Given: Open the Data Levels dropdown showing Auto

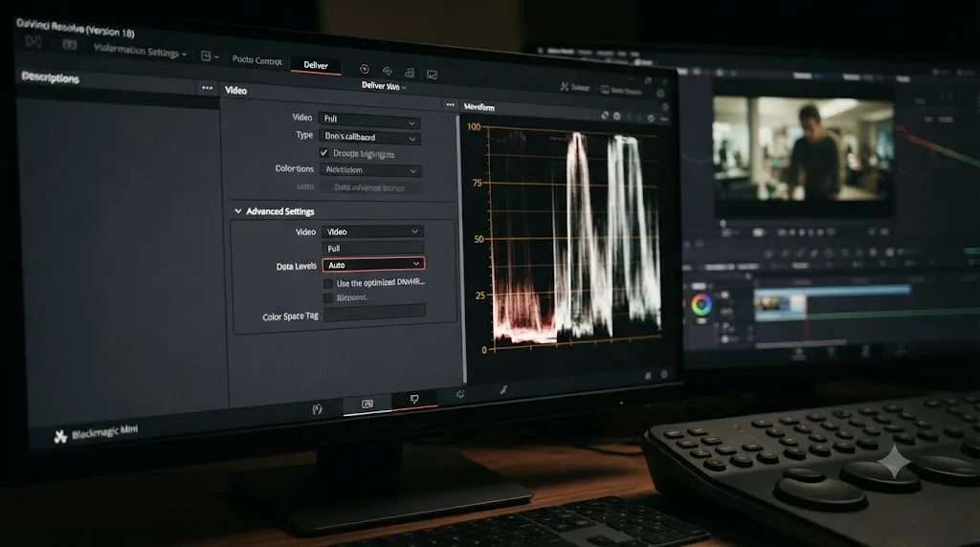Looking at the screenshot, I should pos(374,265).
